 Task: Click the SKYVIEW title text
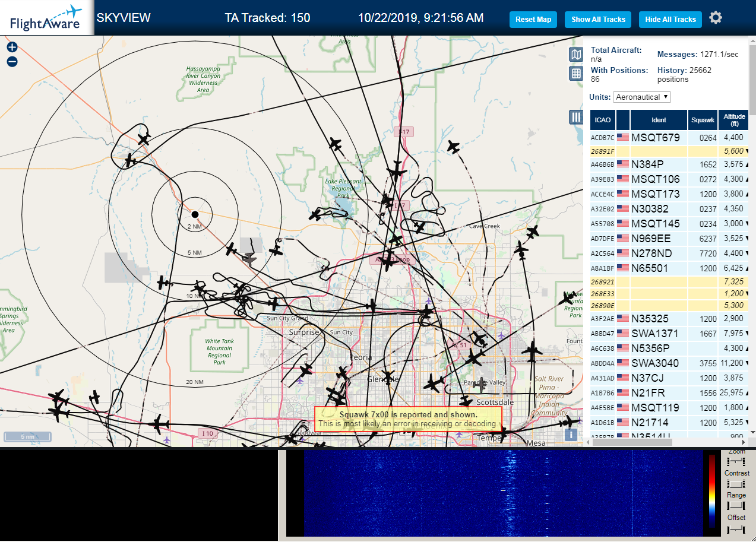tap(124, 18)
